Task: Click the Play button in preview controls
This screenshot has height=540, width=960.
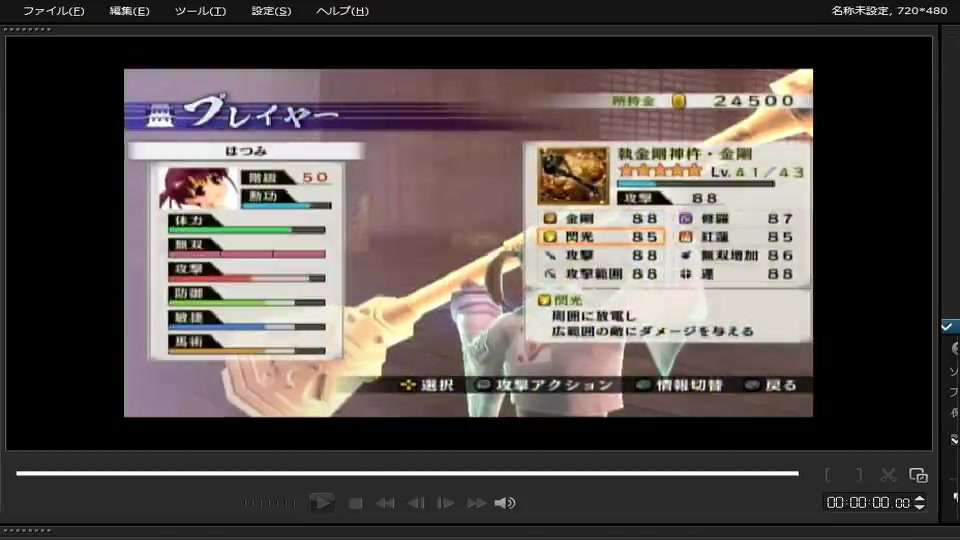Action: pyautogui.click(x=321, y=503)
